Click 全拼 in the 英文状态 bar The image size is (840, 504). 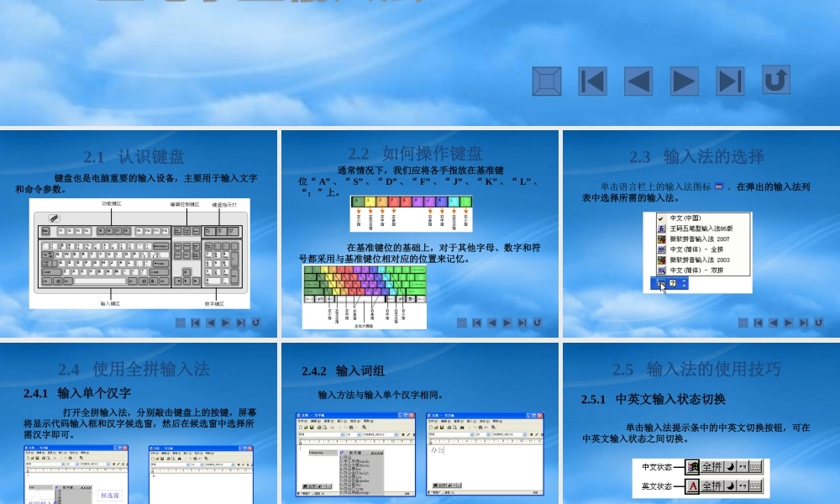coord(712,486)
